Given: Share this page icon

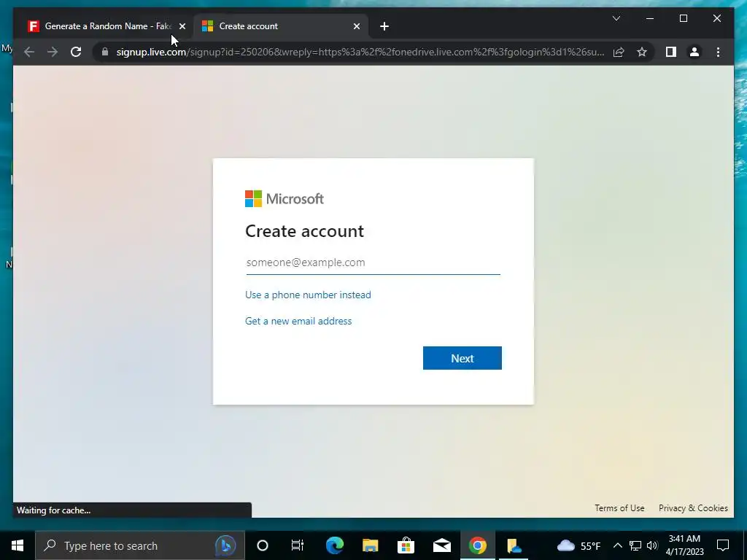Looking at the screenshot, I should [x=619, y=52].
